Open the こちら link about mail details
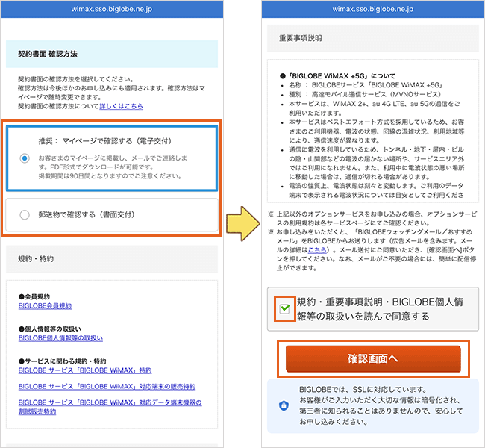485x448 pixels. [317, 250]
